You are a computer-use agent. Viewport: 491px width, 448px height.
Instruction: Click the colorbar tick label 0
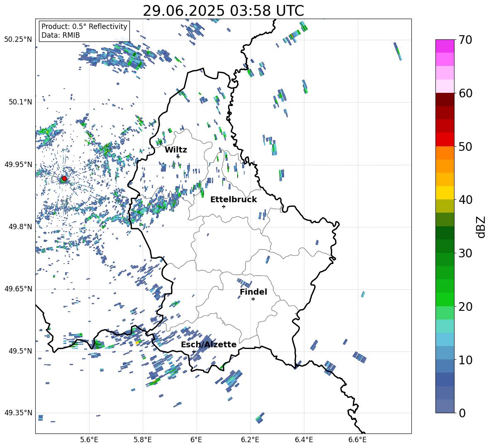point(462,413)
